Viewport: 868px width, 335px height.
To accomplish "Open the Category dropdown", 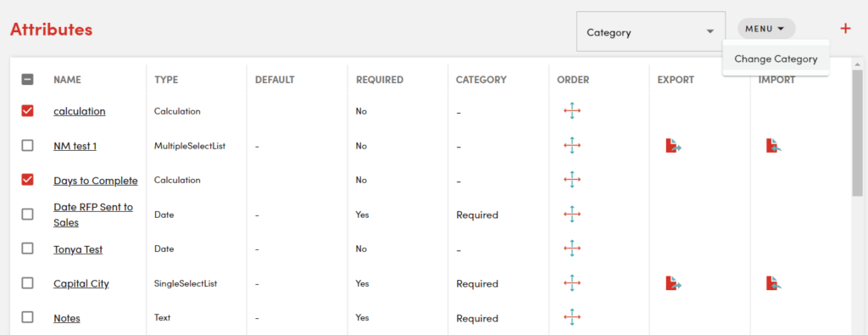I will [651, 31].
